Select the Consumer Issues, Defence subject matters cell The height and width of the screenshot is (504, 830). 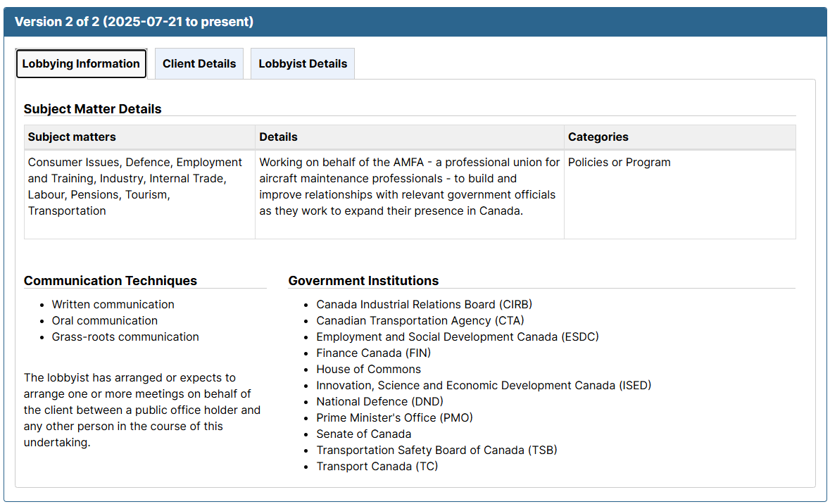click(140, 194)
